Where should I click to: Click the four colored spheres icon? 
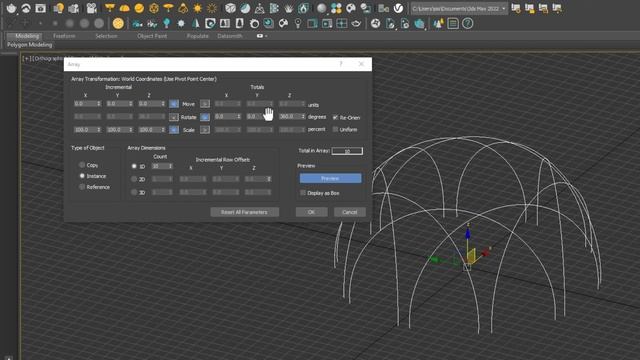336,8
